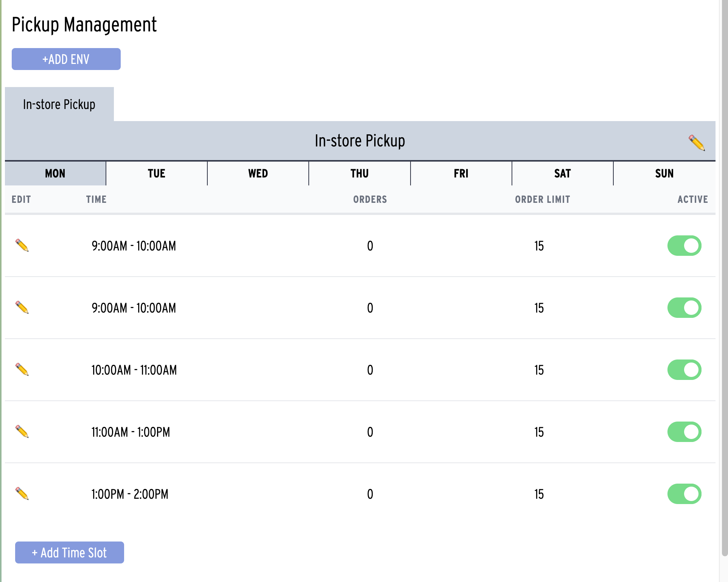
Task: Click the ORDERS column header
Action: pos(370,199)
